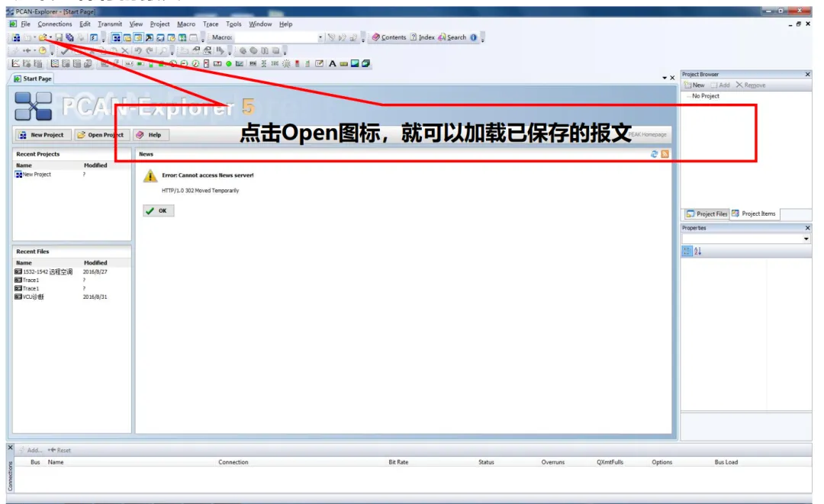This screenshot has height=504, width=824.
Task: Open the Properties panel object dropdown
Action: click(x=806, y=239)
